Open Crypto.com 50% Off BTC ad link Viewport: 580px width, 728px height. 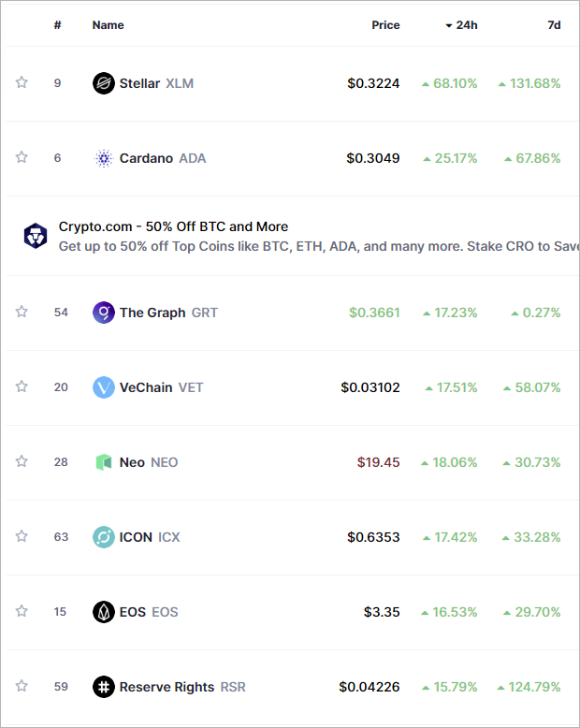[173, 226]
